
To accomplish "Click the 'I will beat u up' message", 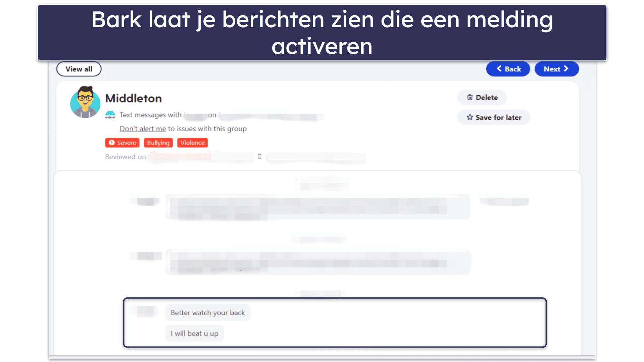I will pyautogui.click(x=195, y=333).
